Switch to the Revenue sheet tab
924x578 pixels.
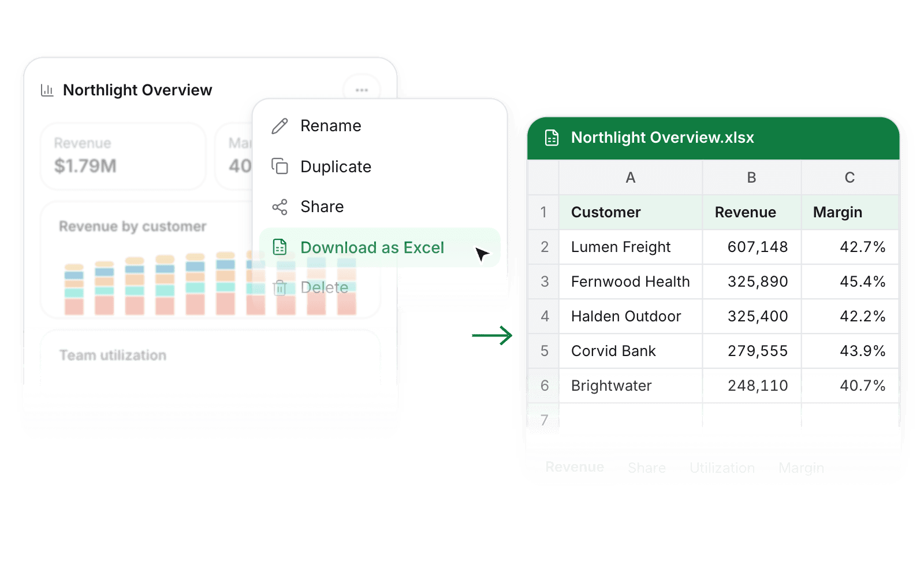click(x=575, y=467)
